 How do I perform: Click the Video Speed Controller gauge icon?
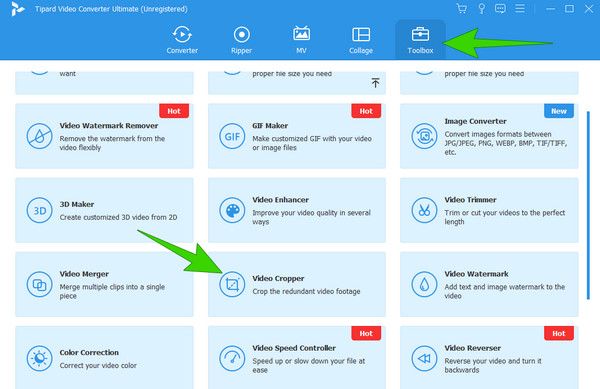pyautogui.click(x=232, y=359)
